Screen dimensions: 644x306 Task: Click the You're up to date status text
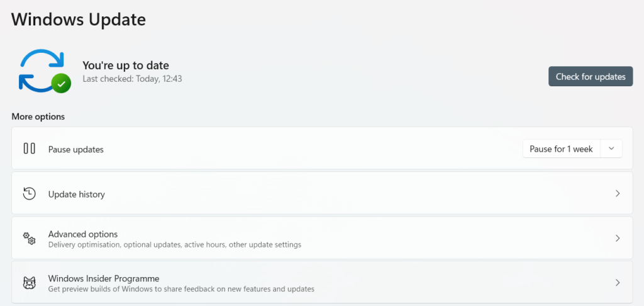click(x=126, y=65)
